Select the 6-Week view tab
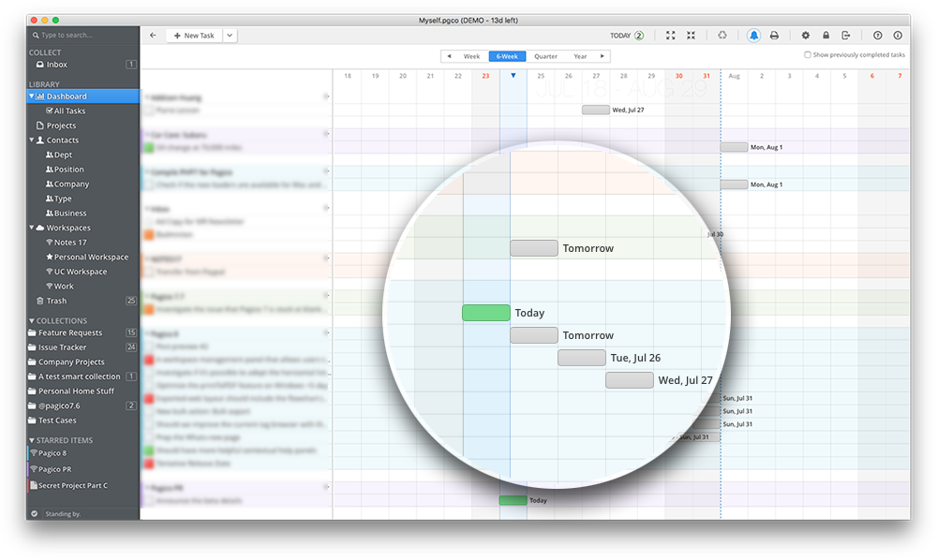 [507, 56]
